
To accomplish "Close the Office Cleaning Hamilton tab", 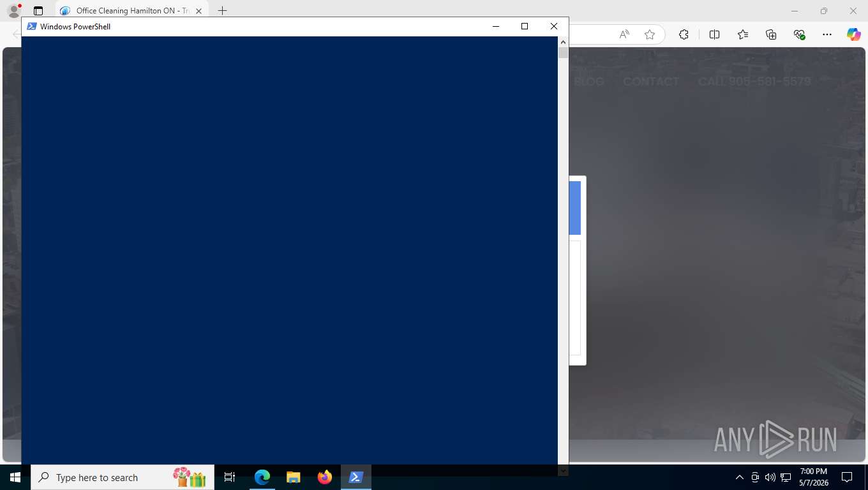I will pos(198,11).
